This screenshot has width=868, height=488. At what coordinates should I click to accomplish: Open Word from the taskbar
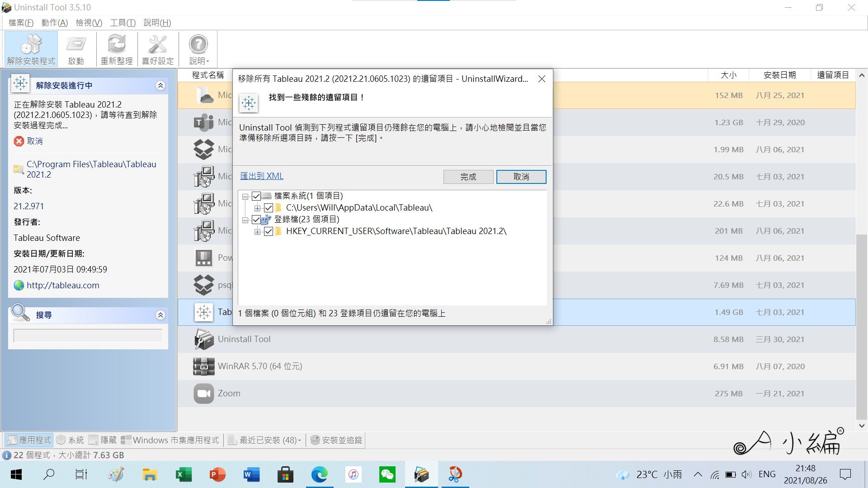(251, 474)
